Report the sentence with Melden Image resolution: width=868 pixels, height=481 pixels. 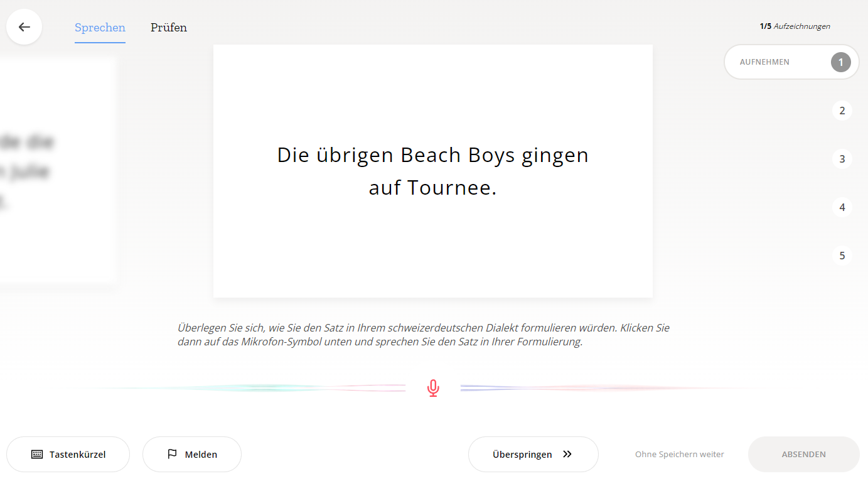[x=192, y=454]
